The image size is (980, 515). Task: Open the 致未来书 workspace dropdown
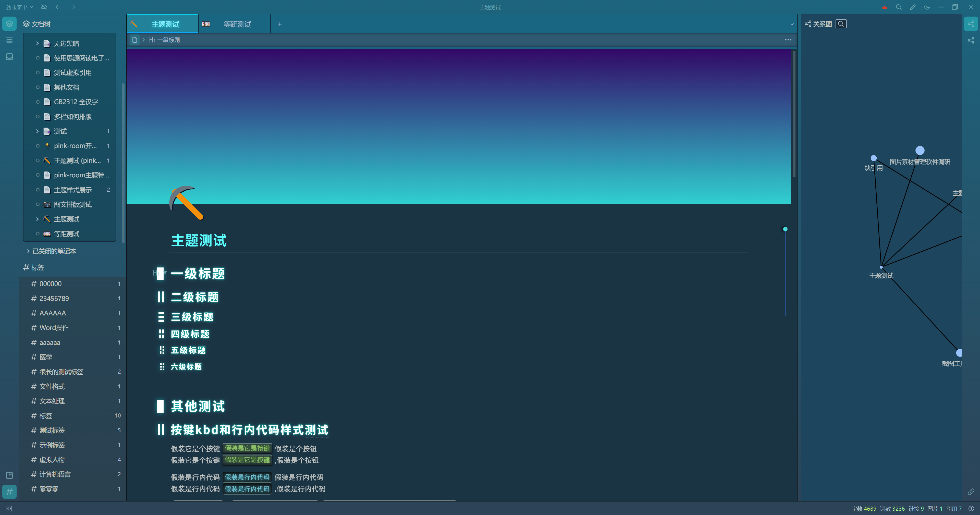(19, 7)
